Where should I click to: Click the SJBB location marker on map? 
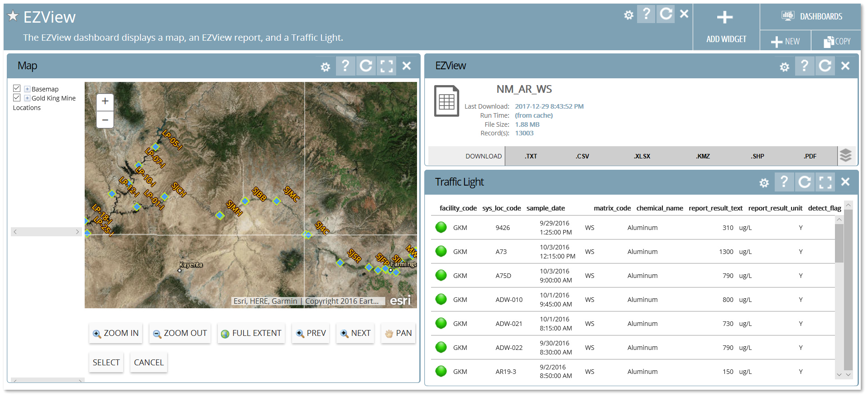[x=245, y=201]
